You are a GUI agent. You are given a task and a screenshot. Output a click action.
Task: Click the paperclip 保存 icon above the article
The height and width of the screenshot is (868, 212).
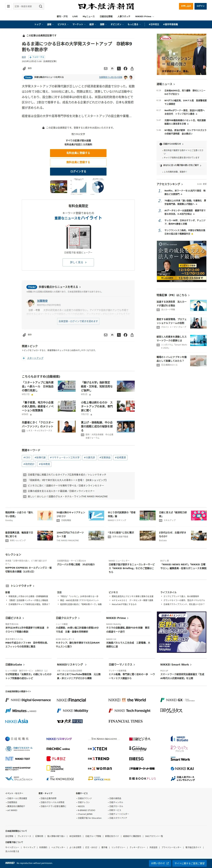pyautogui.click(x=24, y=68)
